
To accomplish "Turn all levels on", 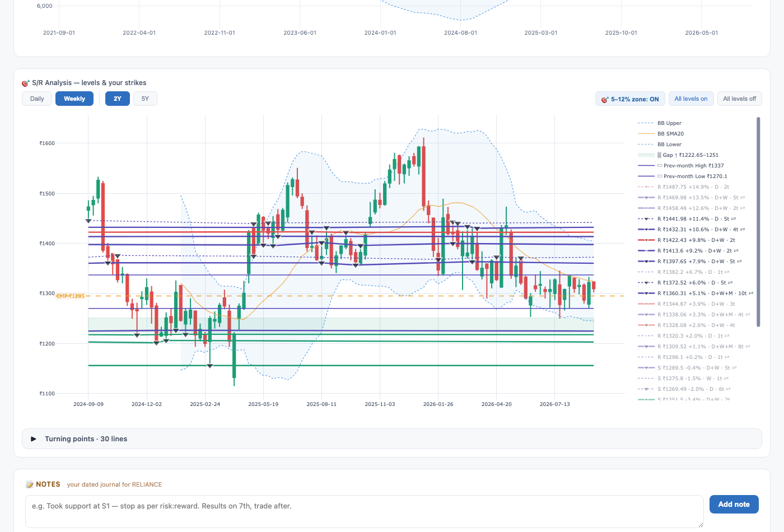I will pos(690,99).
